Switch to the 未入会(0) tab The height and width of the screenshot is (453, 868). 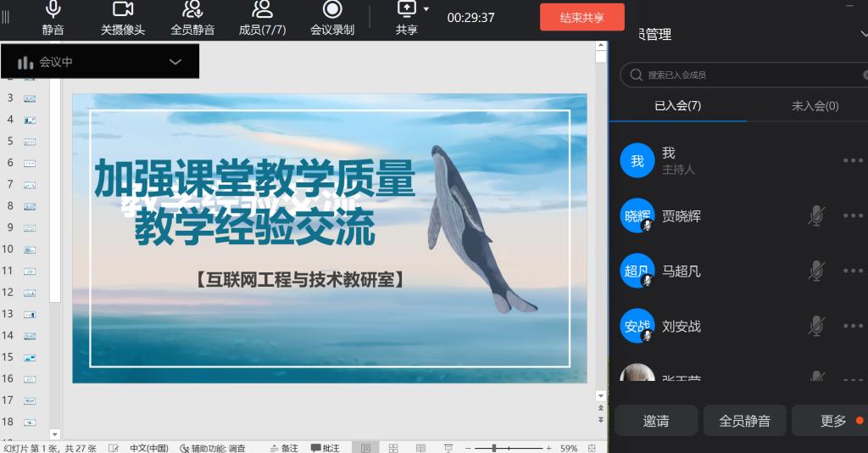point(815,106)
